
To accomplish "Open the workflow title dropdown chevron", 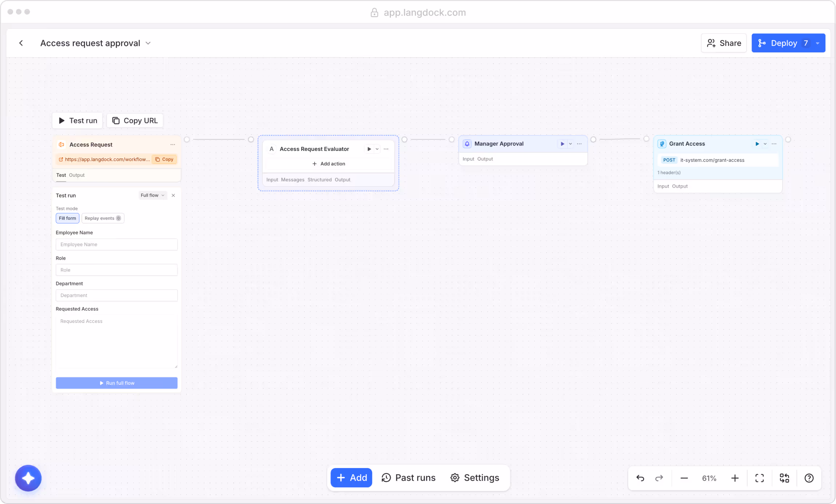I will point(148,43).
